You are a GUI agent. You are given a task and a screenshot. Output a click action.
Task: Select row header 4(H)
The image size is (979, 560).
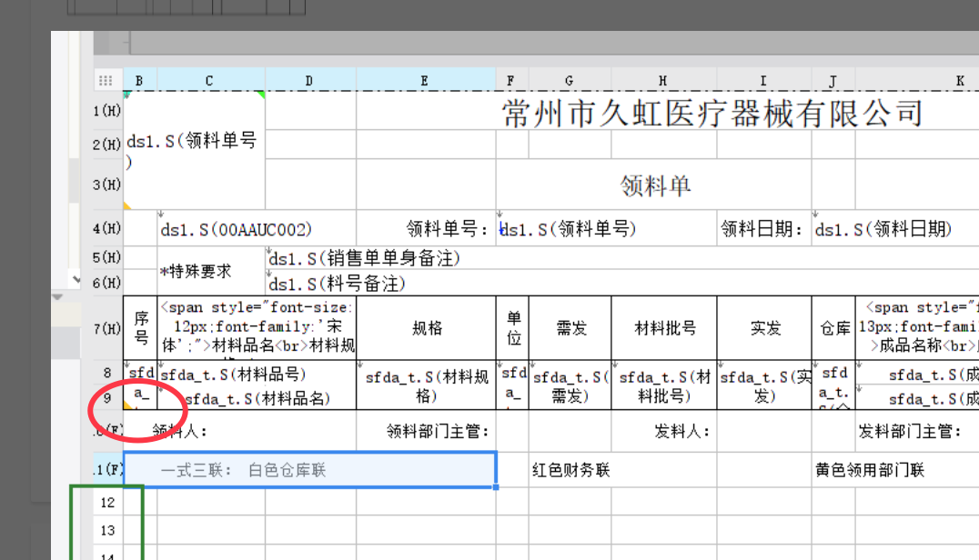(107, 228)
